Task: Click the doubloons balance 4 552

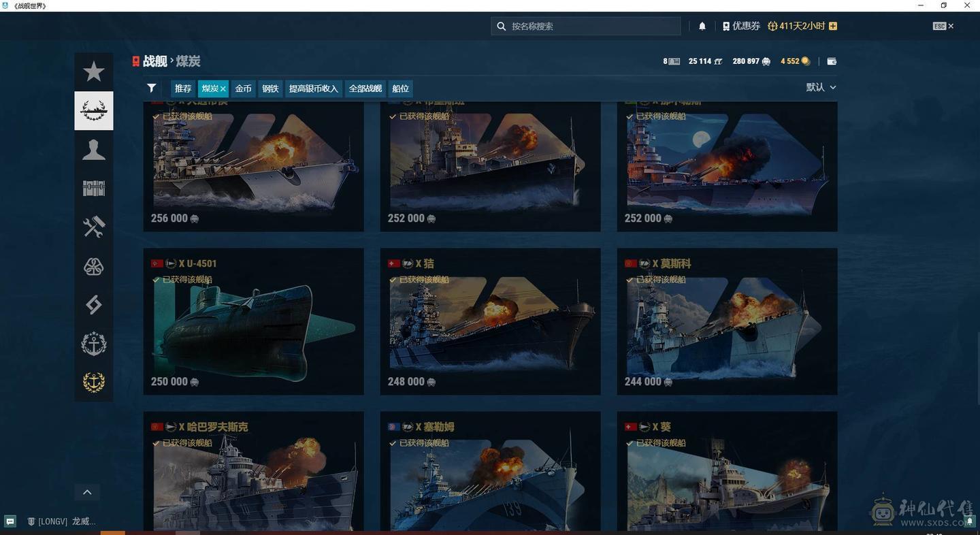Action: 796,61
